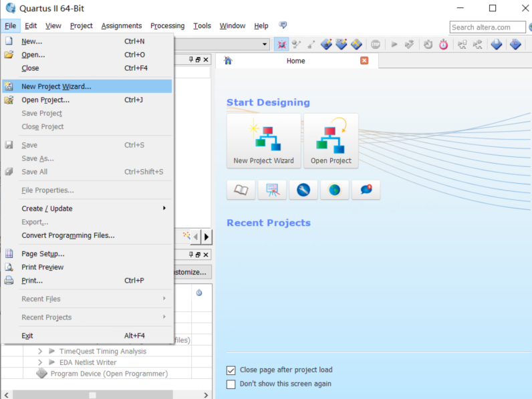532x399 pixels.
Task: Click the TimeQuest Timing Analysis row text
Action: [x=103, y=351]
